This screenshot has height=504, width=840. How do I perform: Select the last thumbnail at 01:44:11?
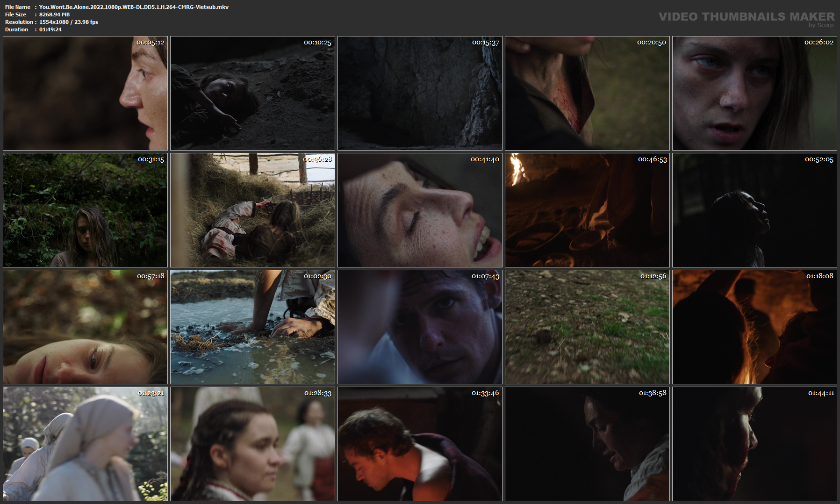click(754, 444)
